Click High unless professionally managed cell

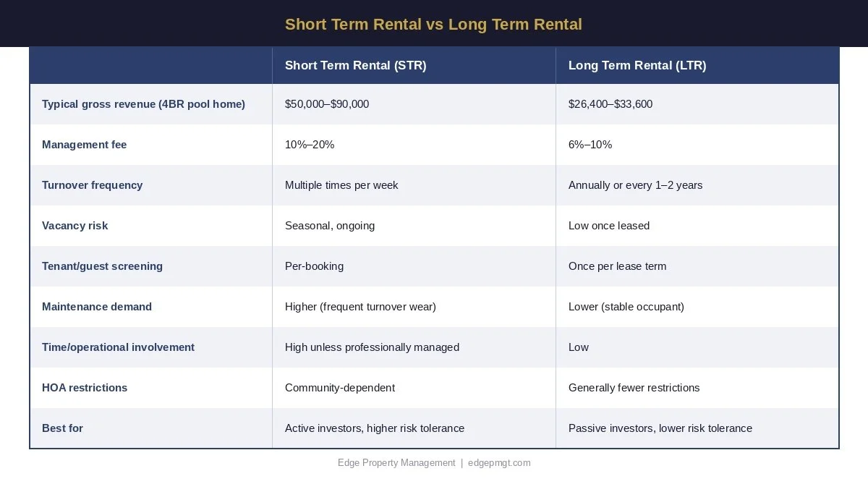pyautogui.click(x=414, y=347)
